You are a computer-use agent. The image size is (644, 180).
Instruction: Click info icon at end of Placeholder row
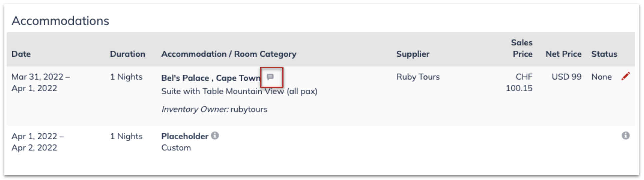626,135
